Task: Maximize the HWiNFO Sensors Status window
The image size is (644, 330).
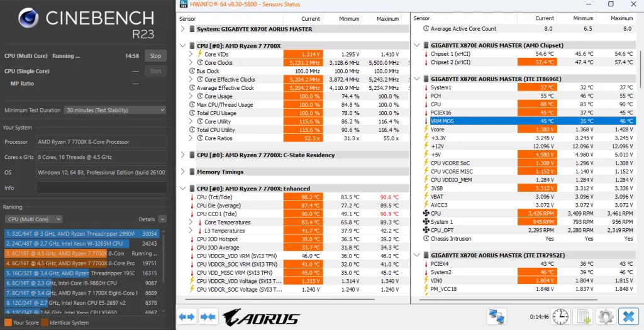Action: [611, 4]
